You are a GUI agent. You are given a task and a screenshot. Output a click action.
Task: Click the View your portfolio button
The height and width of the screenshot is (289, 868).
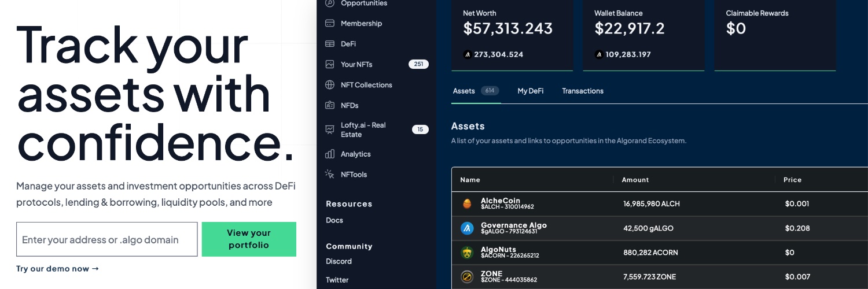pyautogui.click(x=249, y=239)
